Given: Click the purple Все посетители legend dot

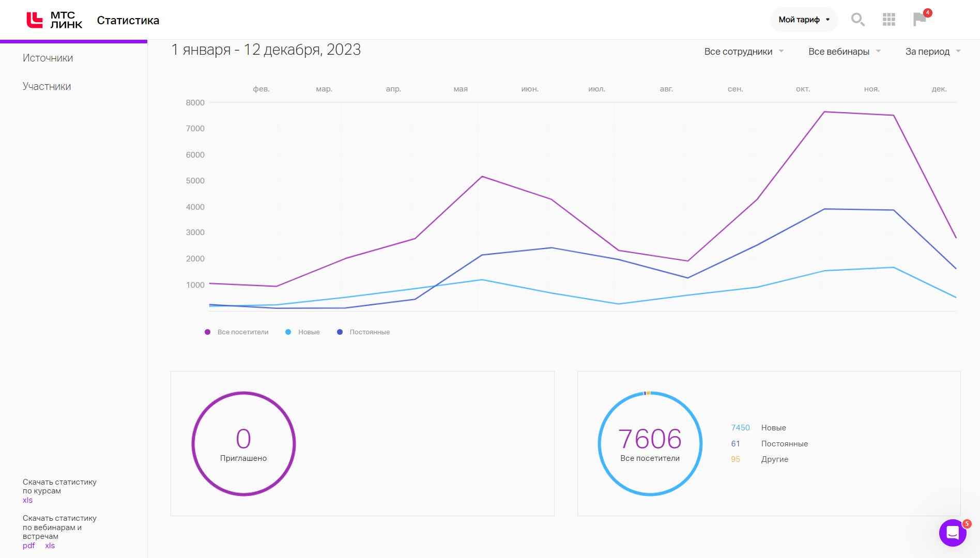Looking at the screenshot, I should tap(207, 332).
